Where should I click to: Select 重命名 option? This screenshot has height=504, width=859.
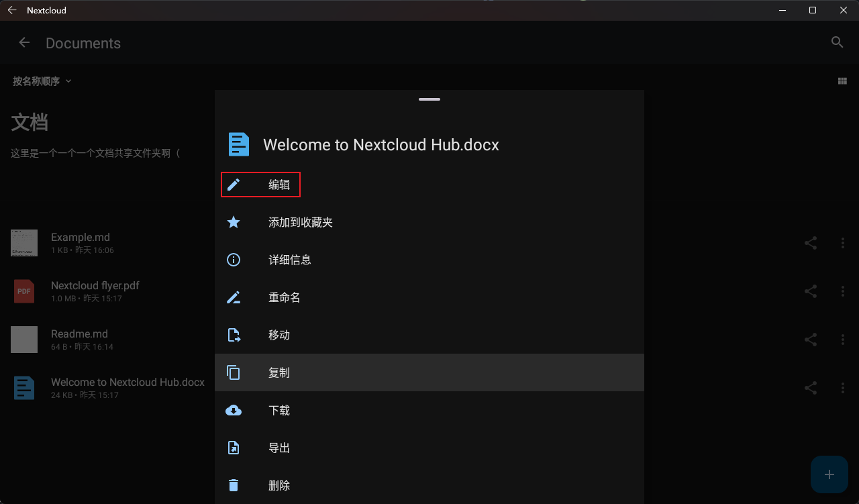click(x=429, y=297)
